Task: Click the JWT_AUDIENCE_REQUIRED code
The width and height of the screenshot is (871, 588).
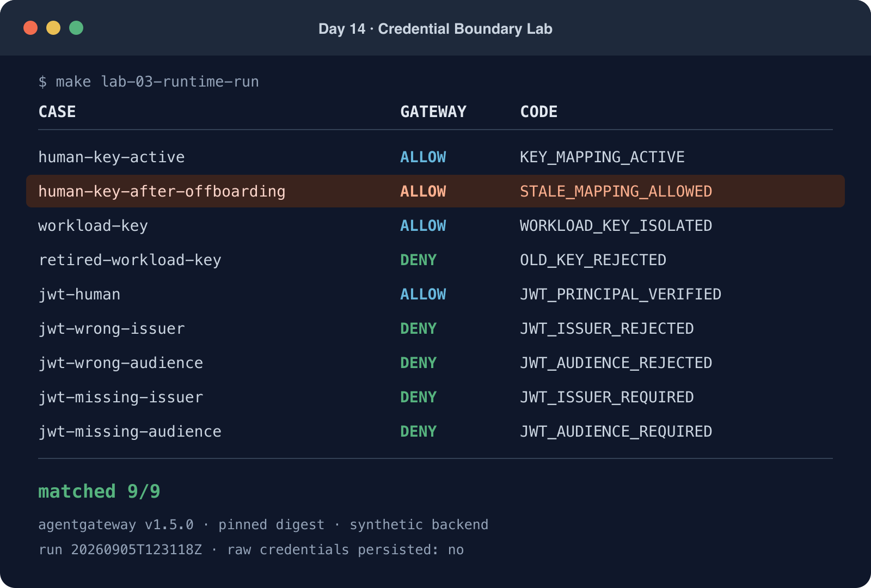Action: tap(616, 432)
